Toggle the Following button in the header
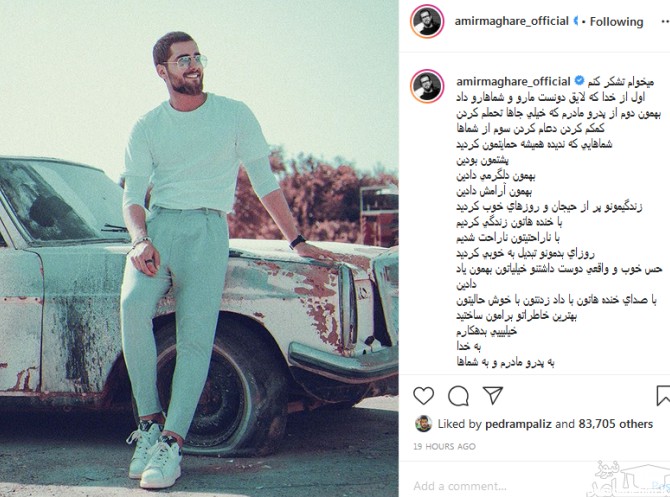This screenshot has height=497, width=670. point(616,21)
